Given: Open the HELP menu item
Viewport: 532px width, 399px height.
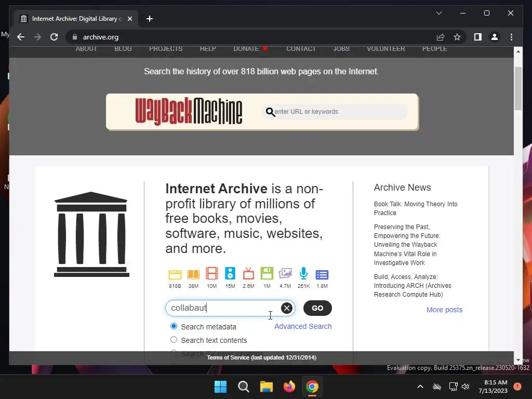Looking at the screenshot, I should point(208,49).
